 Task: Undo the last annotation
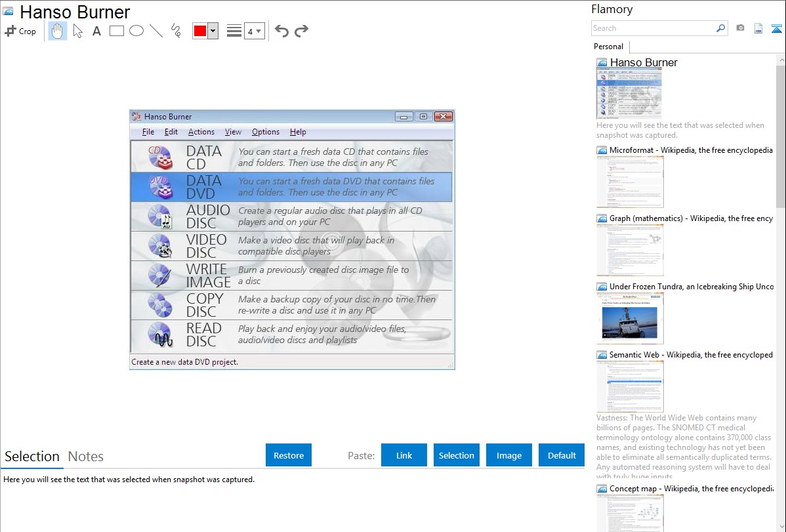click(281, 31)
